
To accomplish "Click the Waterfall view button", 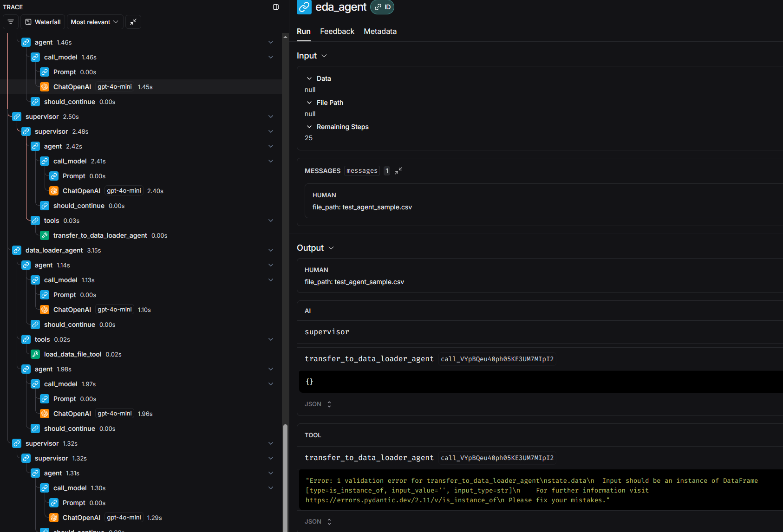I will pos(43,22).
